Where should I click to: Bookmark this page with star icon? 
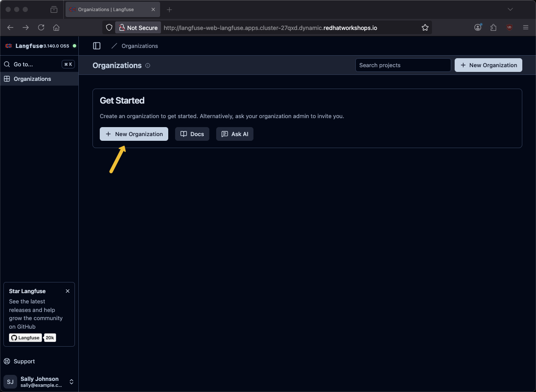pos(425,27)
